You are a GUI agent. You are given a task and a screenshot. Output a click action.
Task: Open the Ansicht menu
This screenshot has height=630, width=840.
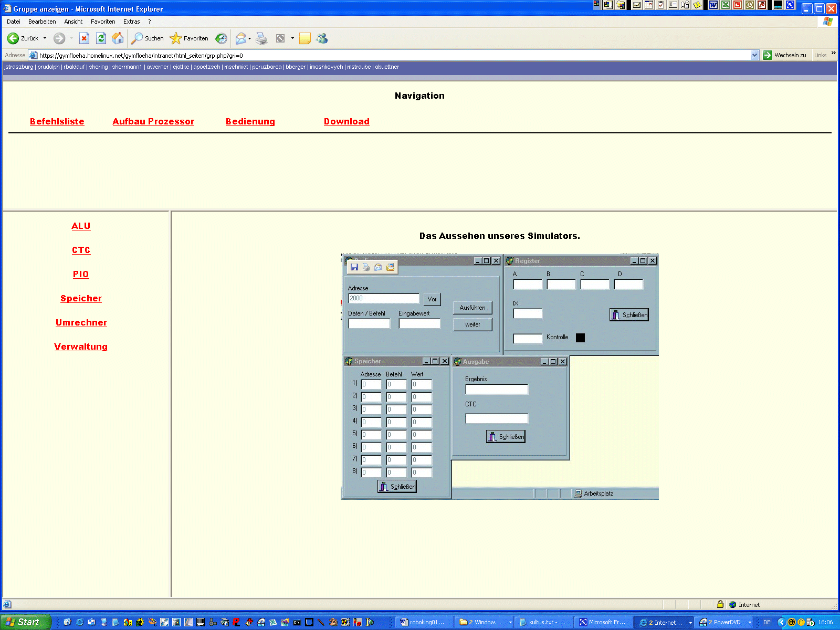(x=73, y=22)
